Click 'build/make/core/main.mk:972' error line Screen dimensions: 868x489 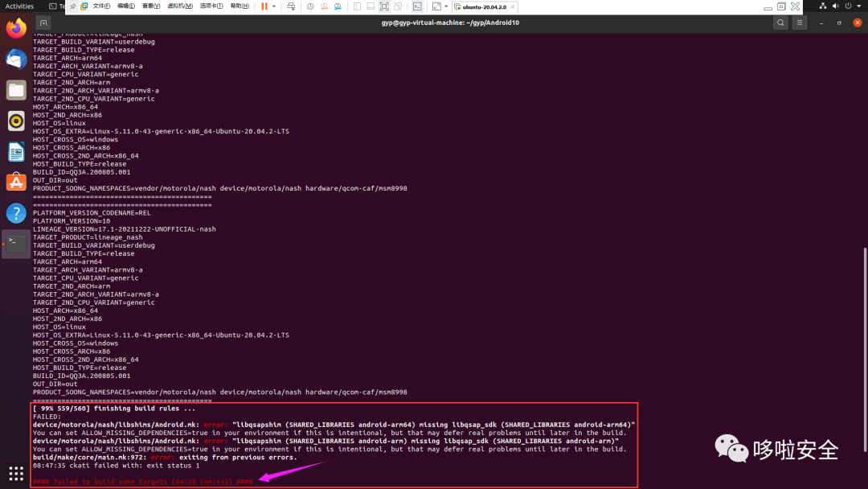pos(165,458)
